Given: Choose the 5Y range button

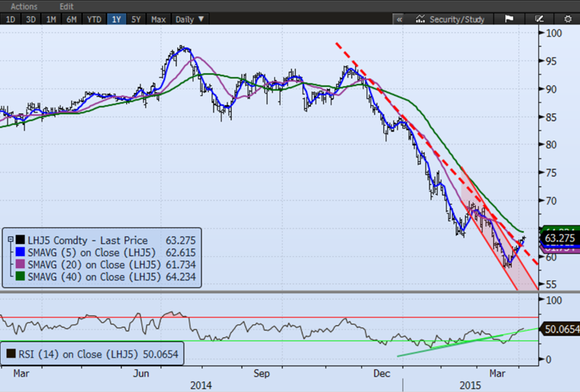Looking at the screenshot, I should click(137, 18).
